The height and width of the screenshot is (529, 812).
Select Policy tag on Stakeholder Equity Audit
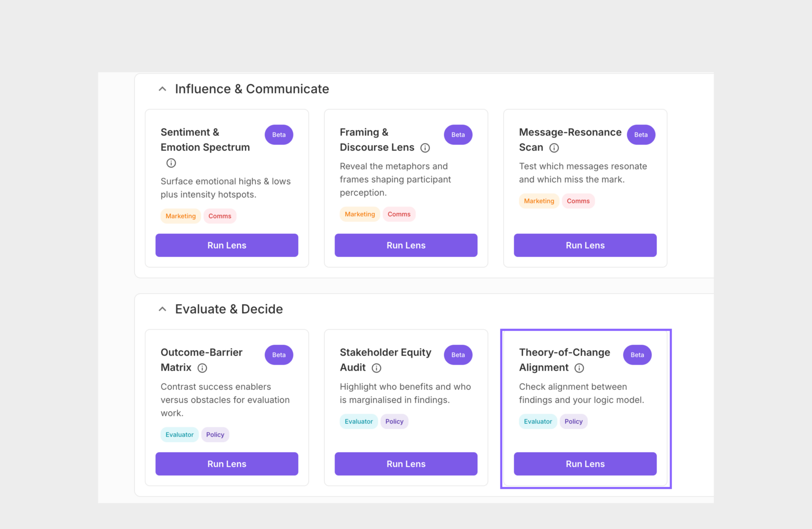(394, 421)
